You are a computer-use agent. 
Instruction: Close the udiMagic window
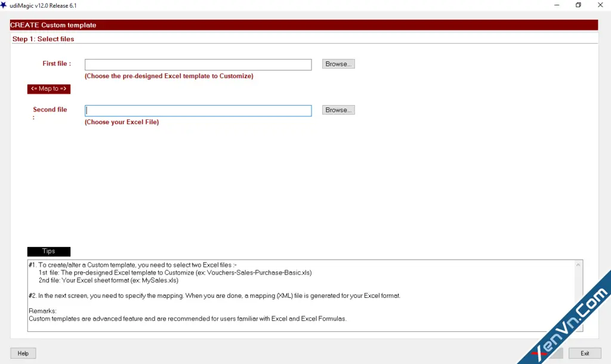600,5
